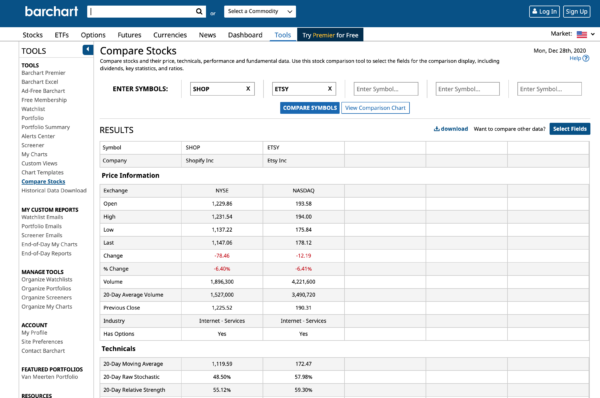Image resolution: width=600 pixels, height=398 pixels.
Task: Open Screener Emails link
Action: pos(42,235)
